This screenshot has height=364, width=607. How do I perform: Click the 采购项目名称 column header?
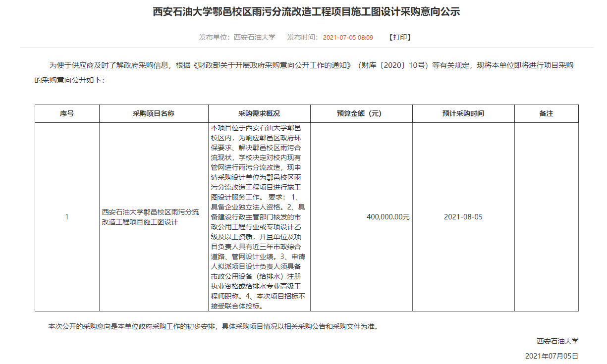point(154,113)
